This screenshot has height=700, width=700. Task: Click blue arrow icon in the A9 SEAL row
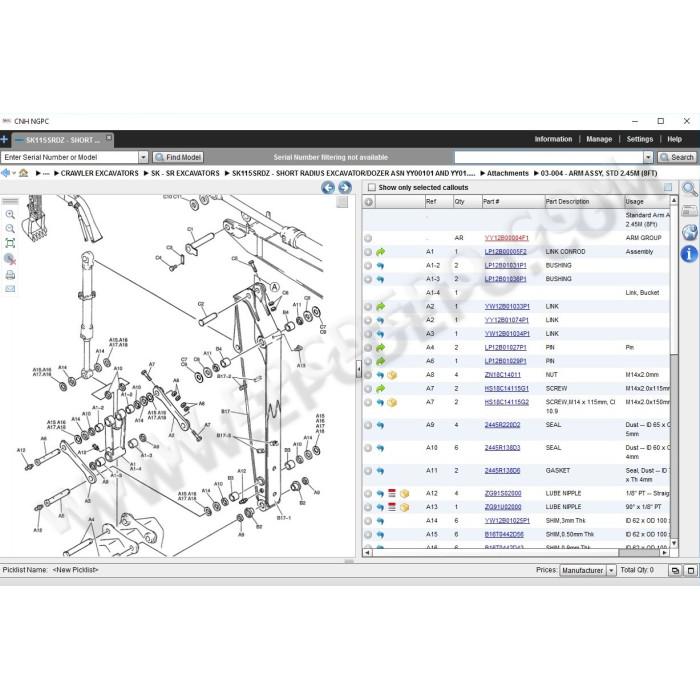coord(380,425)
